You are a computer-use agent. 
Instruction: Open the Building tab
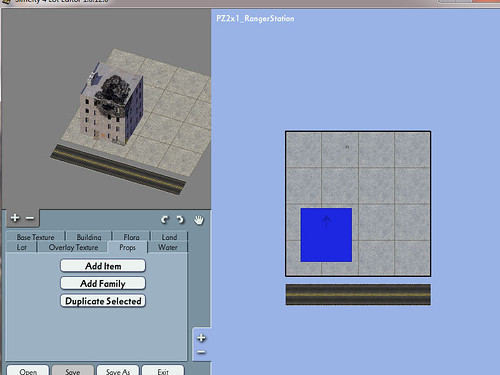(x=89, y=237)
